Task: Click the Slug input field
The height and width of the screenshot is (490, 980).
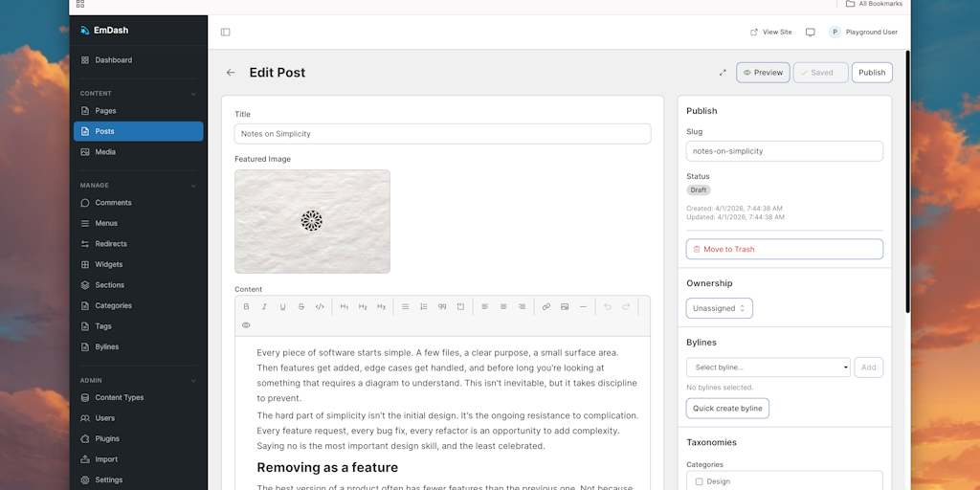Action: [784, 151]
